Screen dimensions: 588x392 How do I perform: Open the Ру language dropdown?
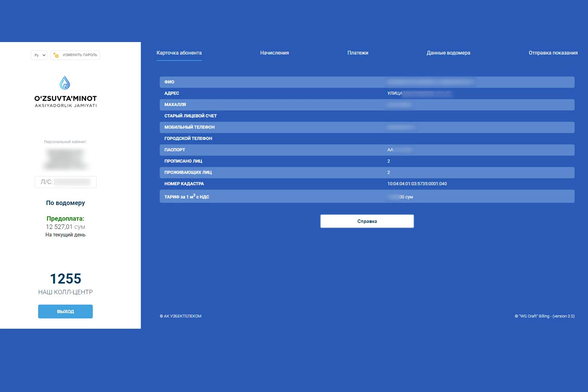39,55
